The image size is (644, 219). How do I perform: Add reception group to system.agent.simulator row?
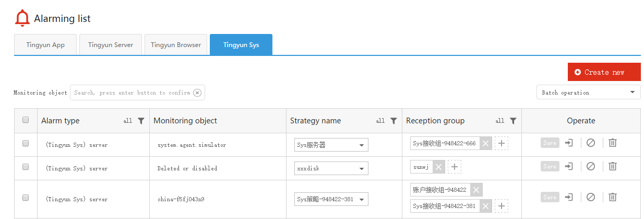[501, 143]
